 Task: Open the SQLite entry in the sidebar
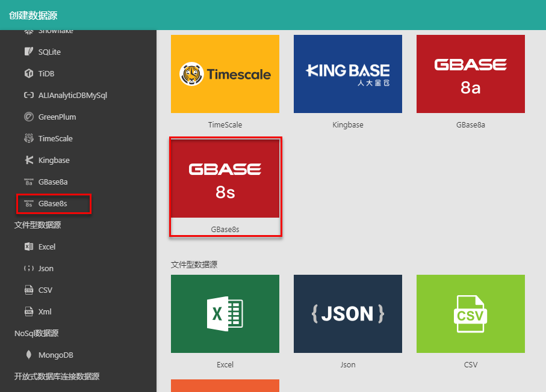(49, 52)
